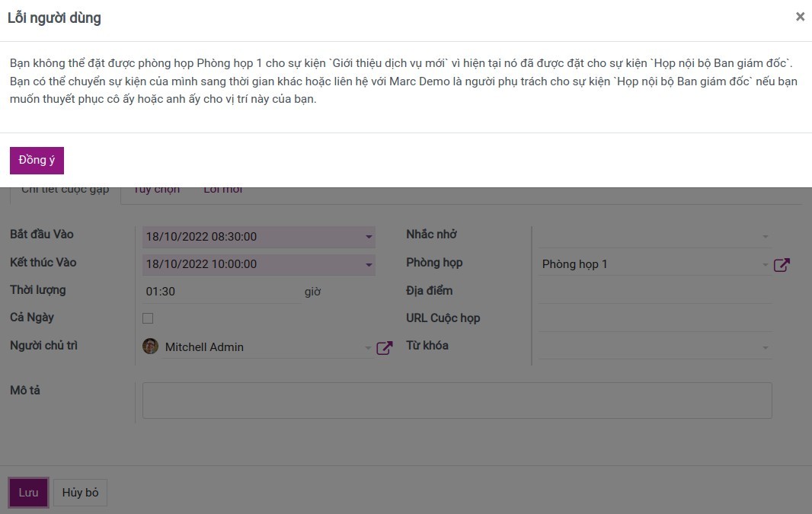Click the URL Cuộc họp field
The image size is (812, 514).
pyautogui.click(x=655, y=319)
